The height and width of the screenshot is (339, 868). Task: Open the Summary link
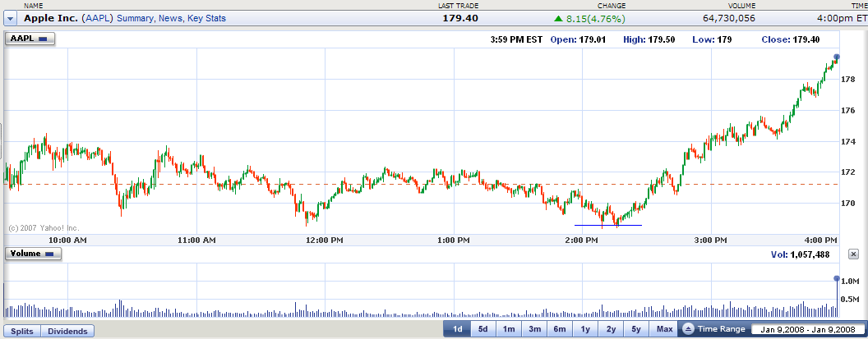(135, 18)
